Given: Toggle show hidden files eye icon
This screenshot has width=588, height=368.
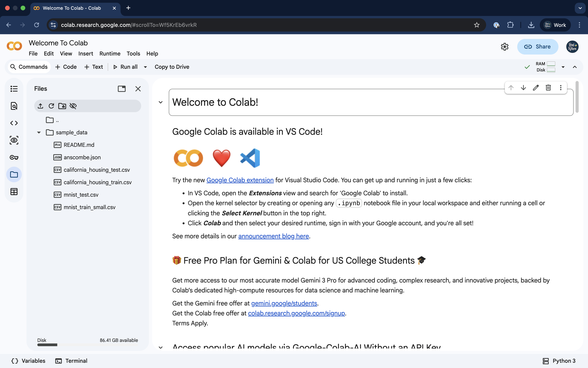Looking at the screenshot, I should tap(73, 106).
